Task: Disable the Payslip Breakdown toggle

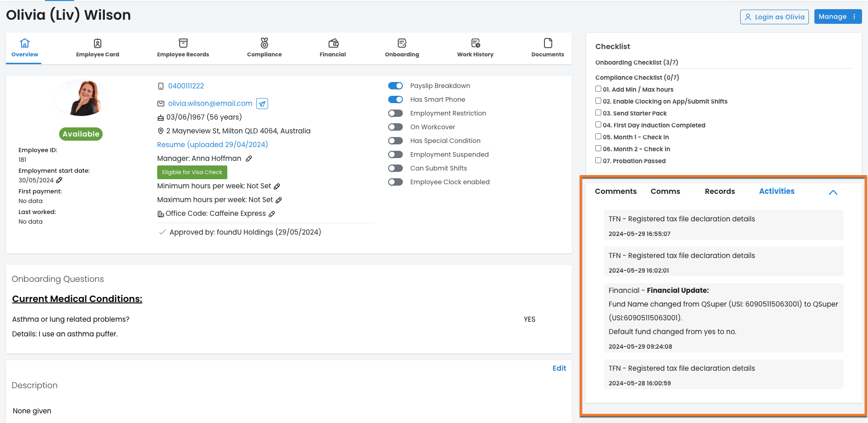Action: (395, 86)
